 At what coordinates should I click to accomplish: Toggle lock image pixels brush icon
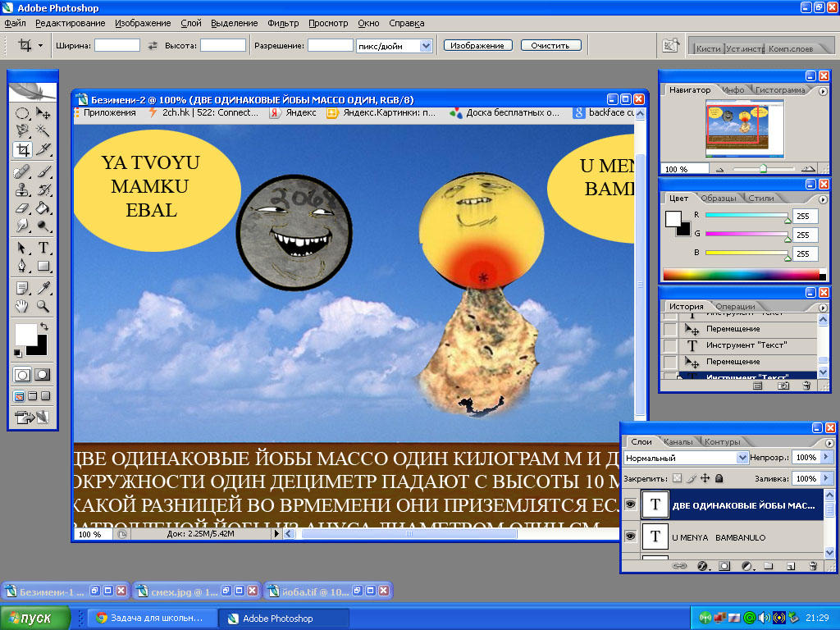tap(692, 478)
